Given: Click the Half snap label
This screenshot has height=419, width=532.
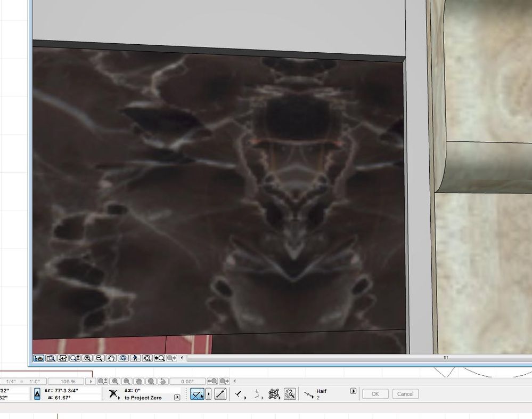Looking at the screenshot, I should tap(321, 391).
